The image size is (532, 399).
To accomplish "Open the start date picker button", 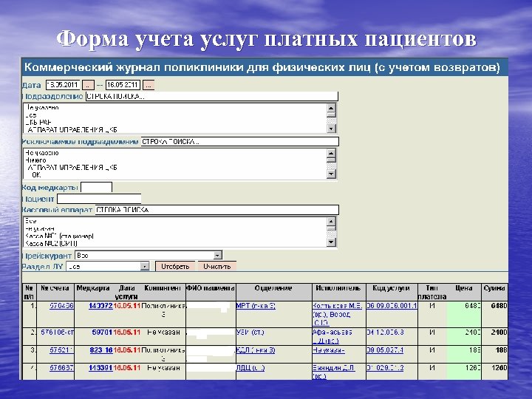I will tap(88, 85).
